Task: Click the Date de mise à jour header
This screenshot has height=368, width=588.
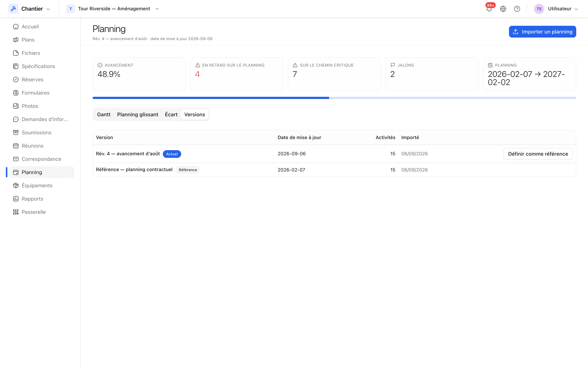Action: pyautogui.click(x=299, y=137)
